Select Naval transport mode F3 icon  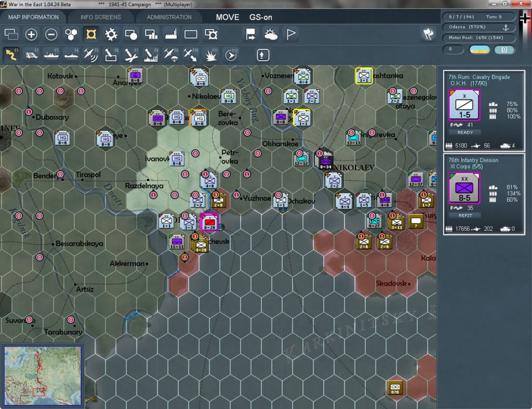(51, 55)
